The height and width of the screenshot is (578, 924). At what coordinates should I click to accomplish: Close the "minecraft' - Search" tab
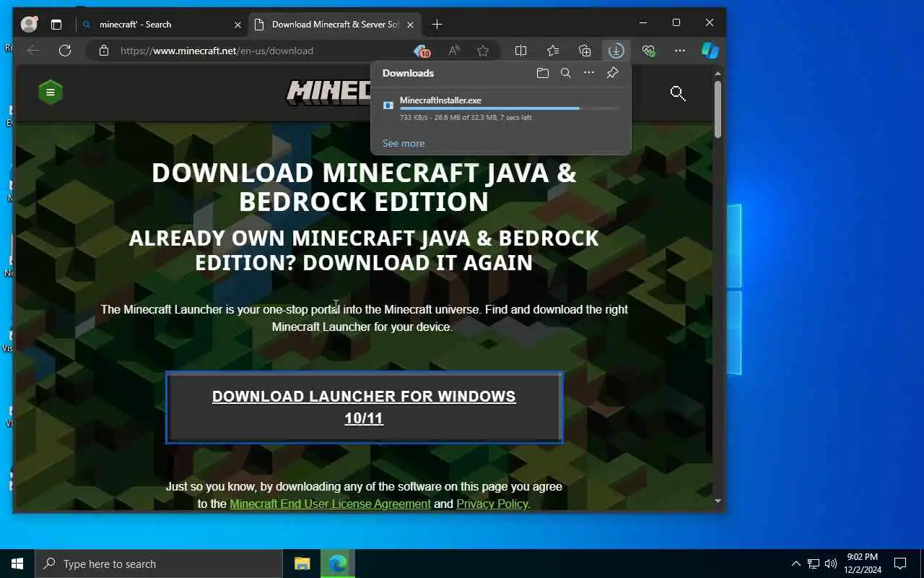coord(237,25)
